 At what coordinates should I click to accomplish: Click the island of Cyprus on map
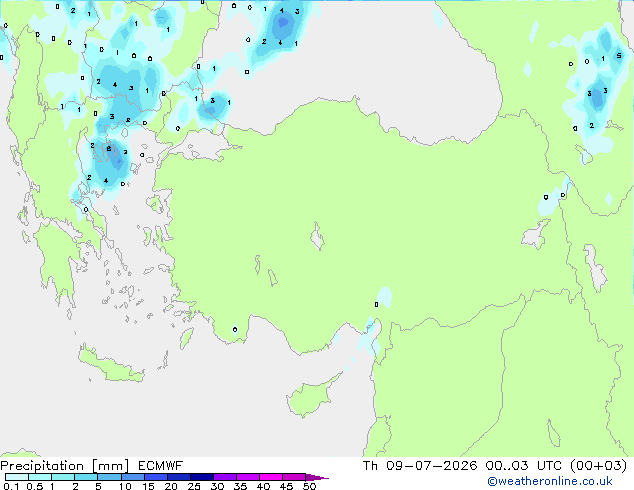pos(309,397)
